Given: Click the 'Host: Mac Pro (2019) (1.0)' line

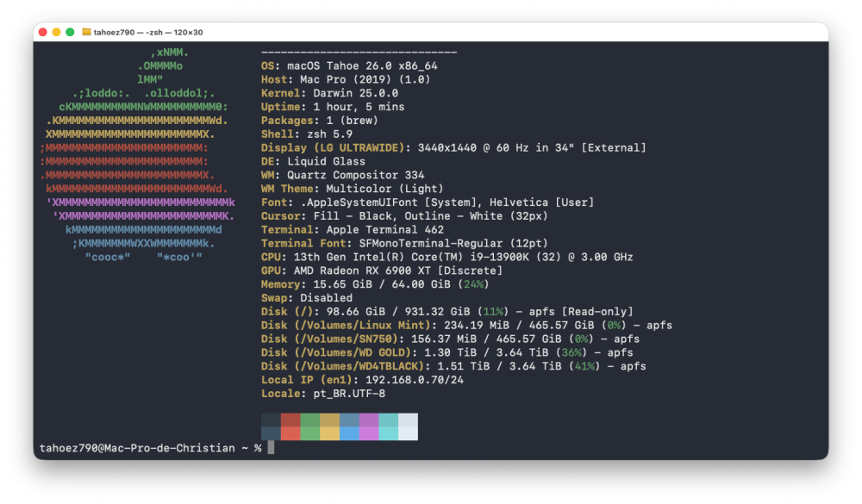Looking at the screenshot, I should pos(346,80).
